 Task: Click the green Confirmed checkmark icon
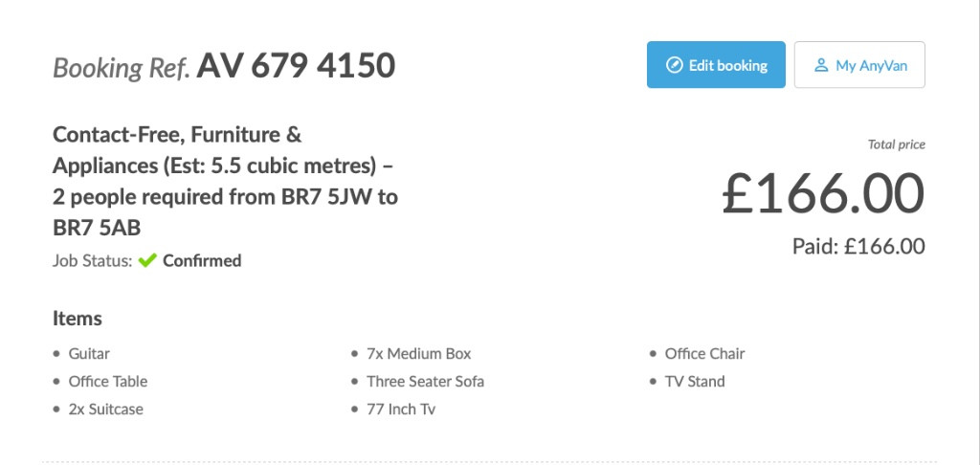coord(146,260)
